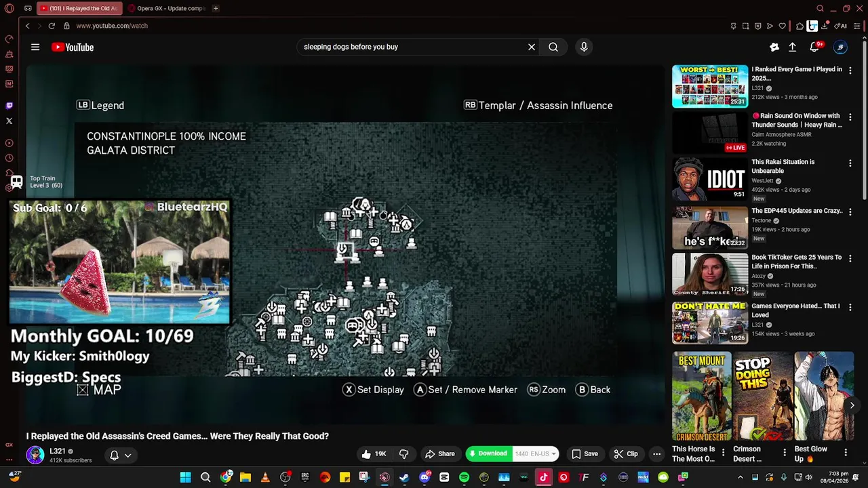Open the YouTube notifications bell

click(x=814, y=47)
